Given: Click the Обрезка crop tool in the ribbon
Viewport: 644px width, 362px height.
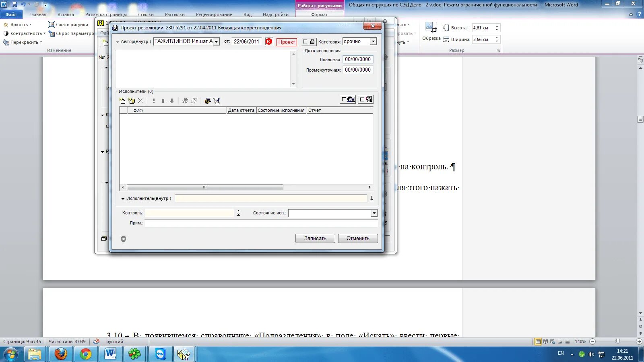Looking at the screenshot, I should pos(431,31).
